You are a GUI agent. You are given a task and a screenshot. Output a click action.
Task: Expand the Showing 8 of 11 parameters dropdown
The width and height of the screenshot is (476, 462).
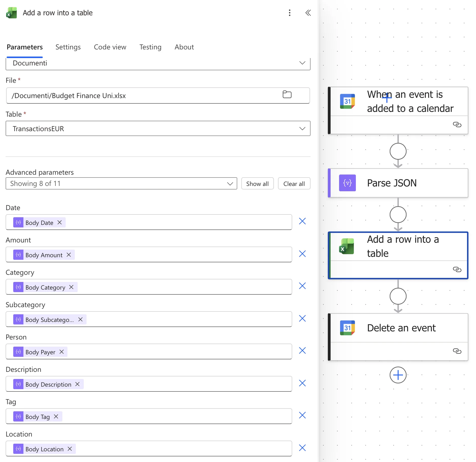tap(121, 184)
